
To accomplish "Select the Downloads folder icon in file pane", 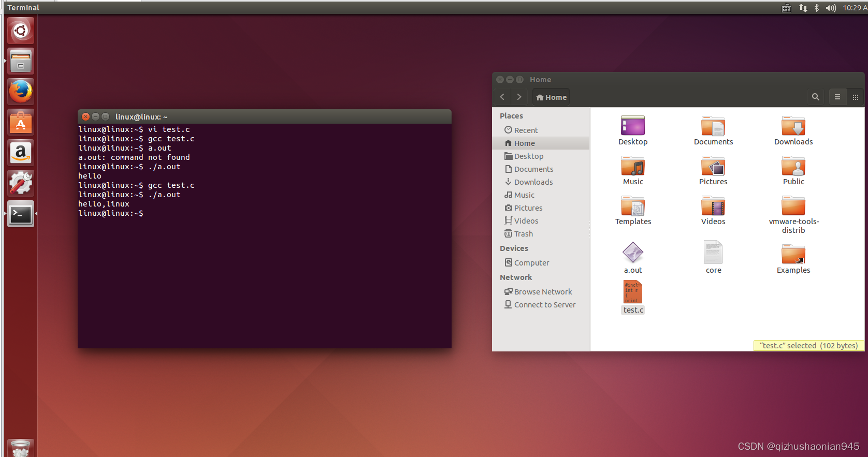I will coord(793,126).
